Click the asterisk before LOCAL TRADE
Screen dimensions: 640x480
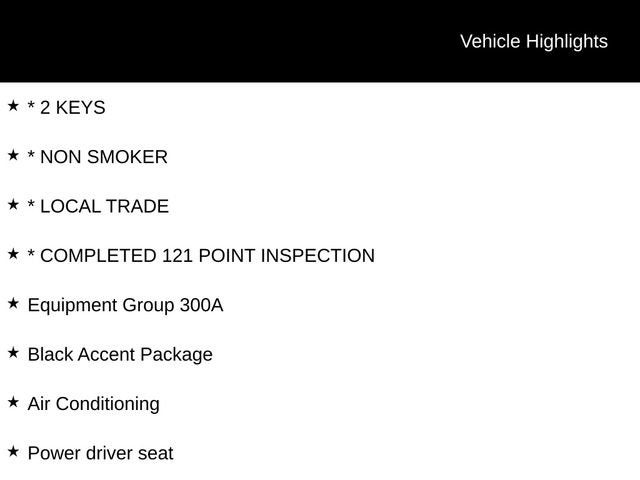[x=31, y=204]
